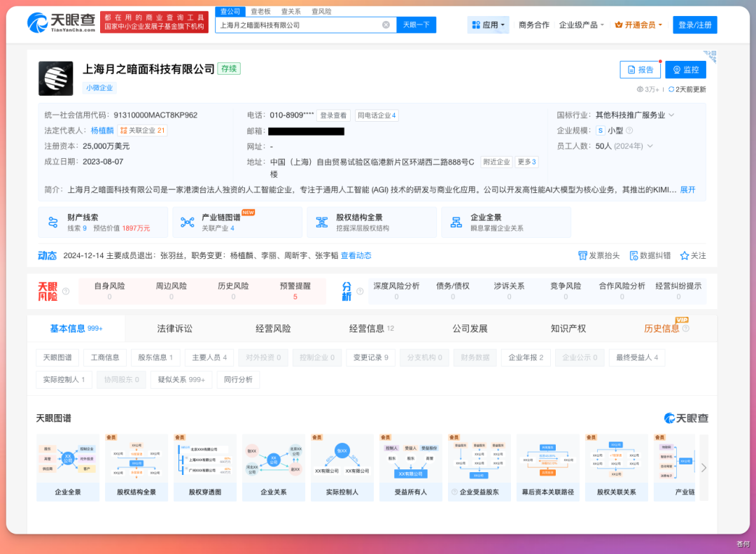756x554 pixels.
Task: Select the 主要人员 4 sub-tab
Action: (210, 357)
